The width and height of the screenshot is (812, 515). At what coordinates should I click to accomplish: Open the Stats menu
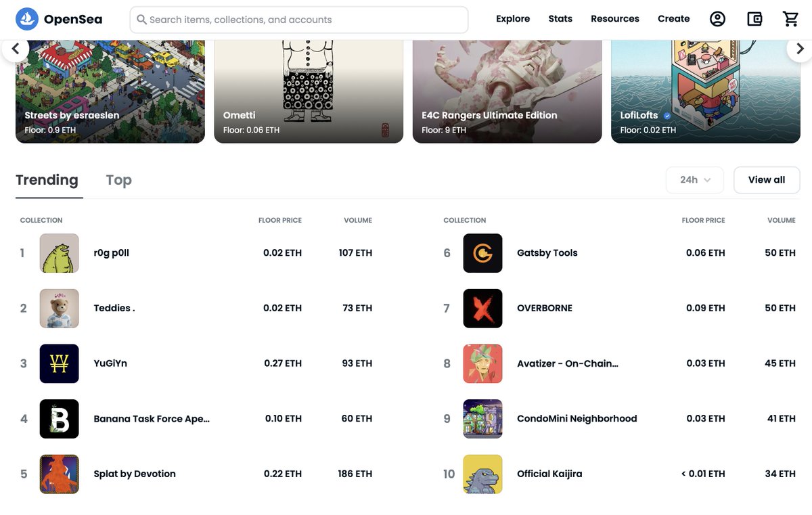pos(560,19)
